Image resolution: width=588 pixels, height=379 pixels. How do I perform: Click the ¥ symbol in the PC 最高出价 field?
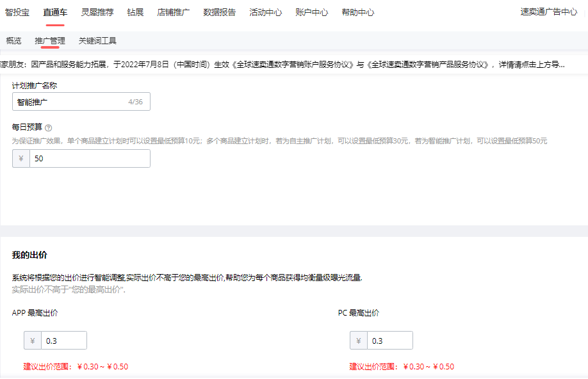pos(358,340)
